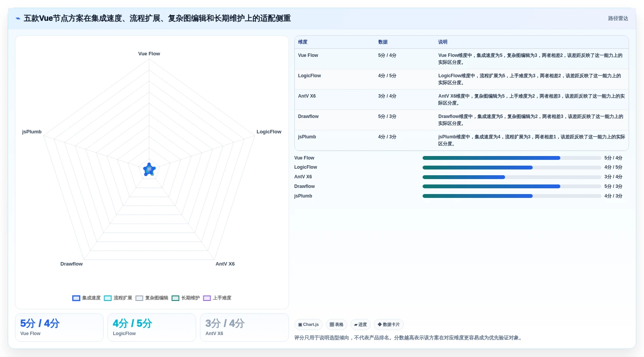Viewport: 644px width, 357px height.
Task: Click the lightning icon beside the page title
Action: point(18,18)
